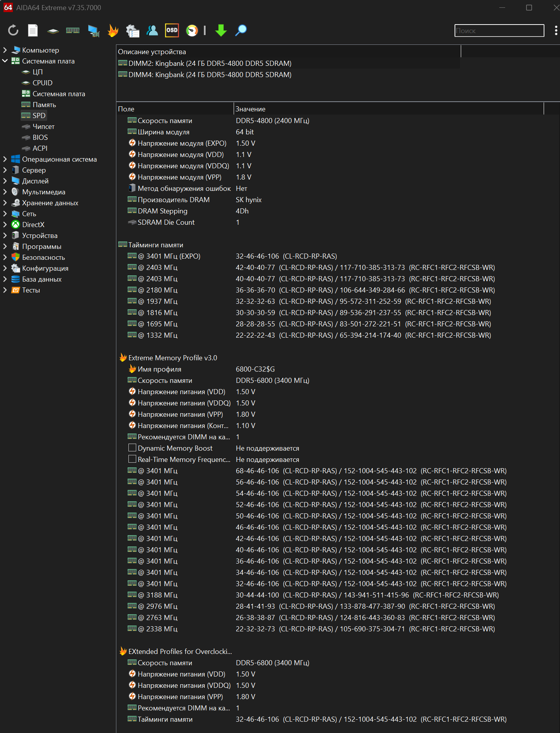
Task: Select the DIMM4 Kingbank device row
Action: pos(210,75)
